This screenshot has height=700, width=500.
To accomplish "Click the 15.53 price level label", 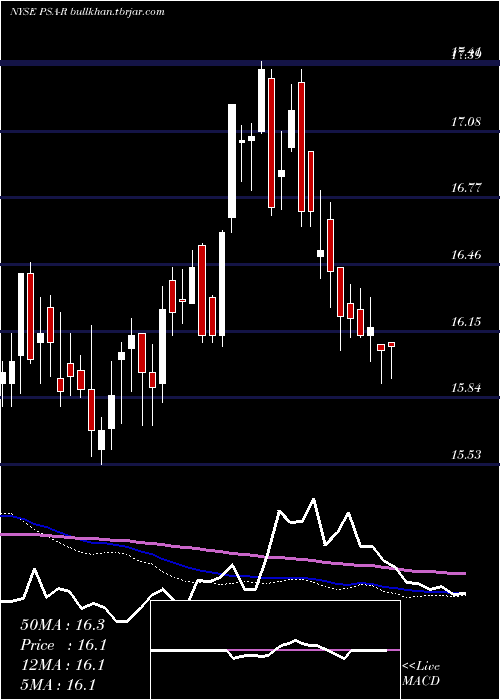I will click(466, 454).
